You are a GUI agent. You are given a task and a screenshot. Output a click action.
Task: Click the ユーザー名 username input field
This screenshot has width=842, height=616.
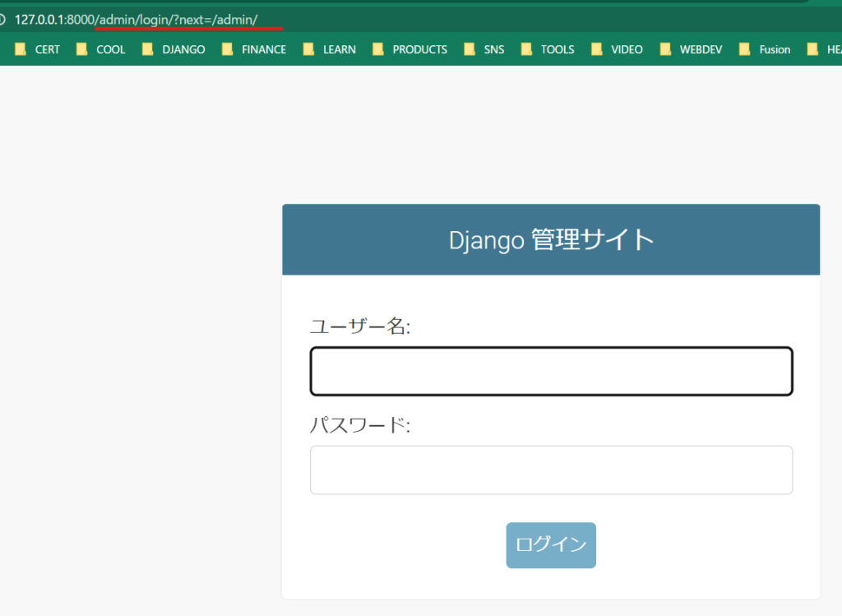(551, 371)
